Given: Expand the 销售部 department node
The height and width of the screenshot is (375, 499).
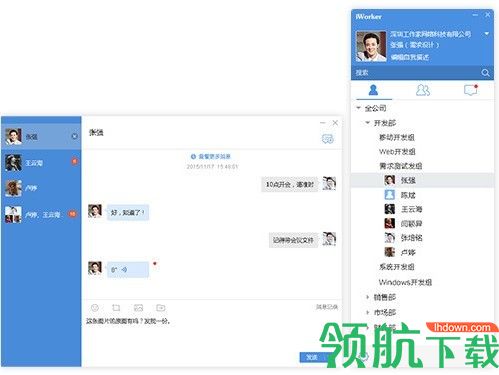Looking at the screenshot, I should tap(368, 297).
